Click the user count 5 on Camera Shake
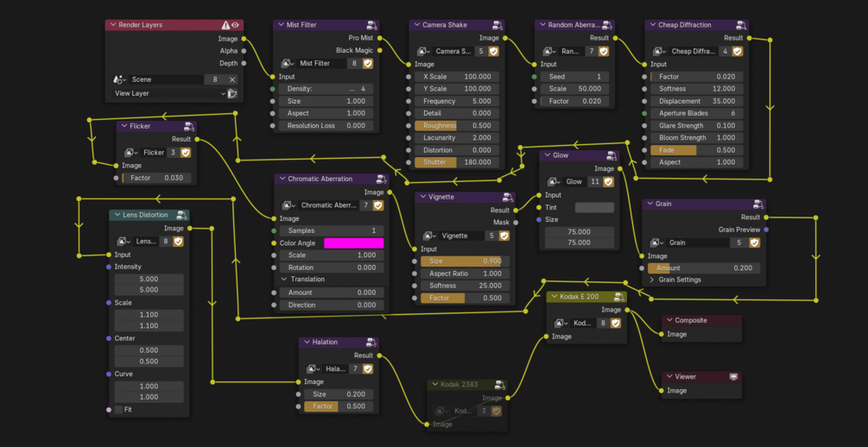This screenshot has height=447, width=868. coord(481,51)
